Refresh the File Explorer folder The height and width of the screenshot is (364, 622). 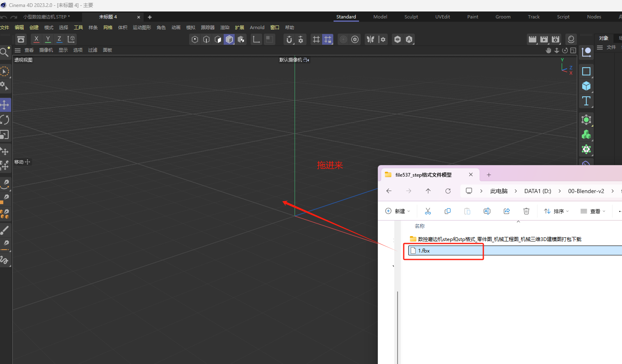(448, 191)
